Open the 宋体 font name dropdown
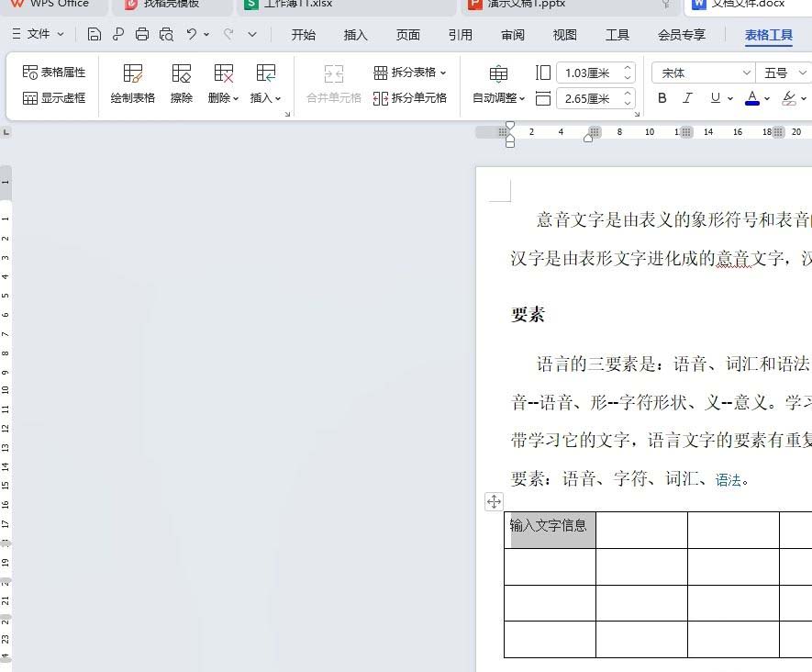Screen dimensions: 812x672 point(746,73)
